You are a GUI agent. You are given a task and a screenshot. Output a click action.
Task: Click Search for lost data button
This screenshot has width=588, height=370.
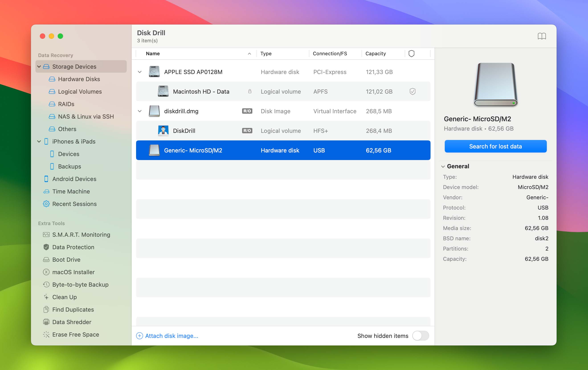(x=495, y=146)
